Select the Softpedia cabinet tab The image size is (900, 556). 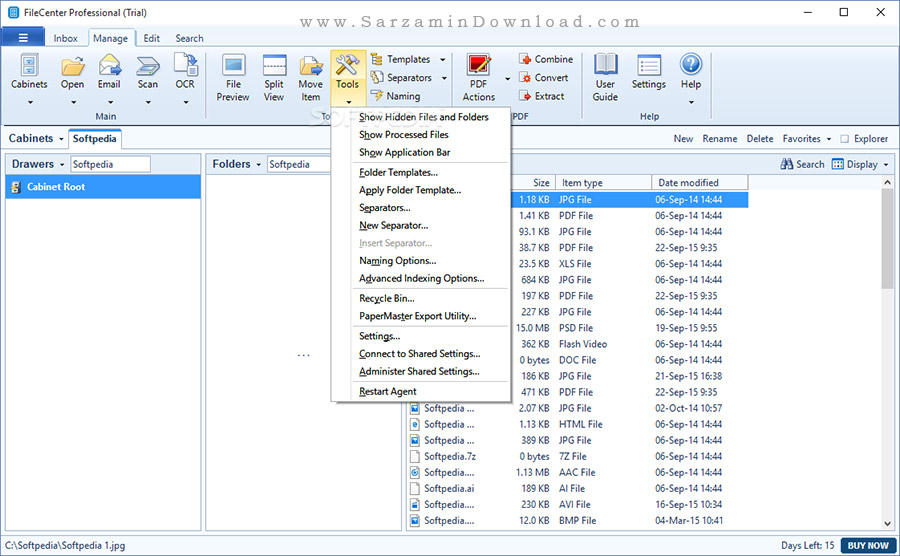pos(95,139)
